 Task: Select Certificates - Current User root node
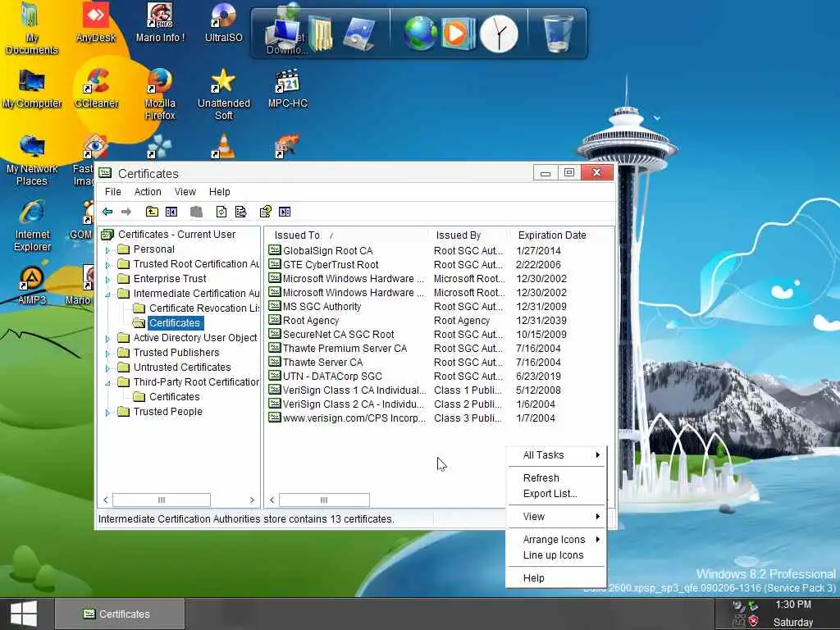pyautogui.click(x=169, y=234)
